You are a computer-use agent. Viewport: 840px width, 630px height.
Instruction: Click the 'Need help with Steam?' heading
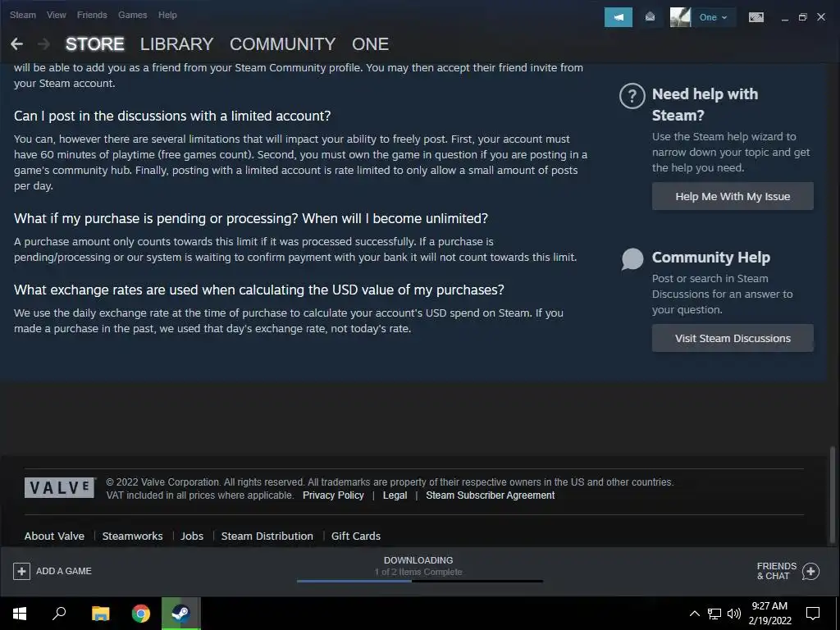pos(705,104)
